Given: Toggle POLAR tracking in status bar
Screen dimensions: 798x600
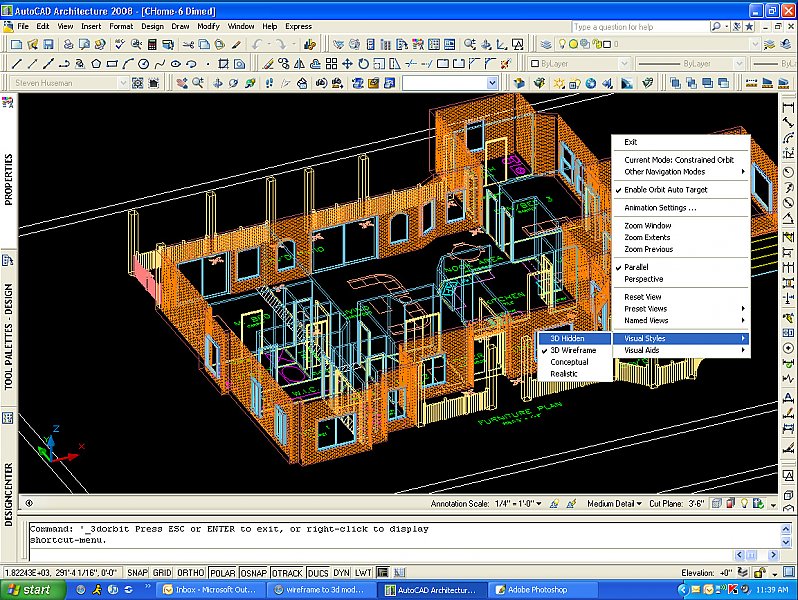Looking at the screenshot, I should (x=223, y=573).
